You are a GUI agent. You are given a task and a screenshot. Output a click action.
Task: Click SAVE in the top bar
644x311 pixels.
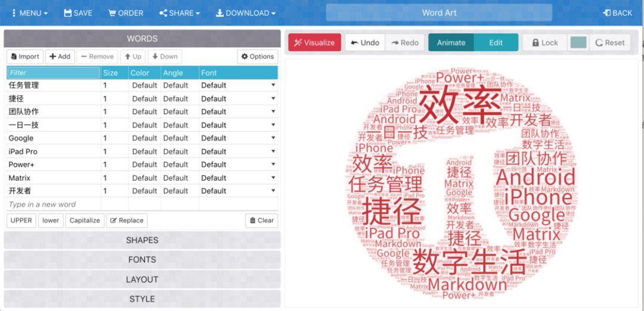(x=78, y=13)
